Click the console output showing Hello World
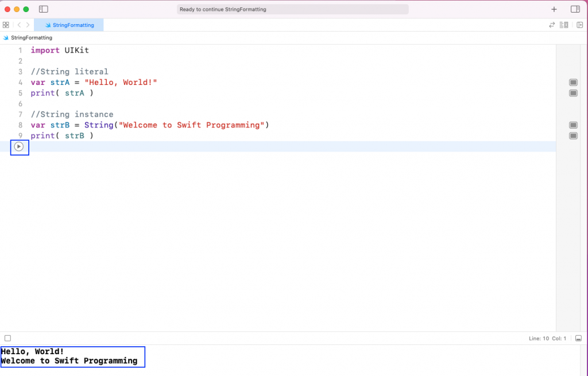The height and width of the screenshot is (376, 588). (73, 356)
